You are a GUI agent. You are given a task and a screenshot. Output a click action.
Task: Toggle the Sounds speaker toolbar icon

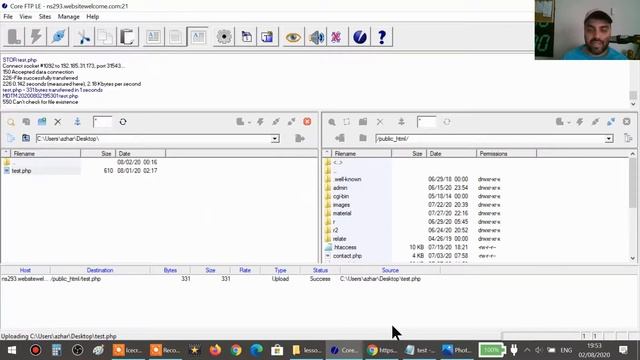(316, 37)
